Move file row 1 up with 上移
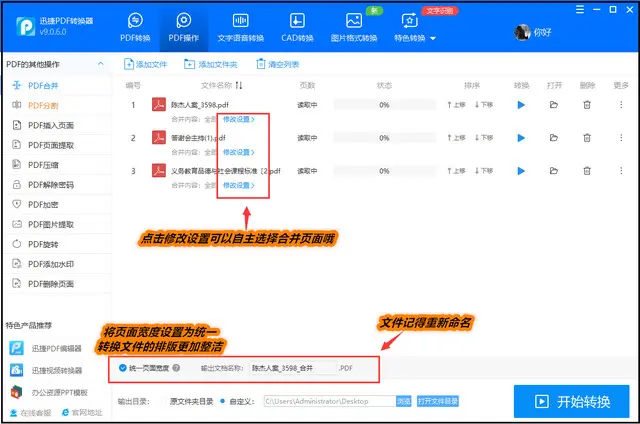The width and height of the screenshot is (640, 424). (456, 105)
